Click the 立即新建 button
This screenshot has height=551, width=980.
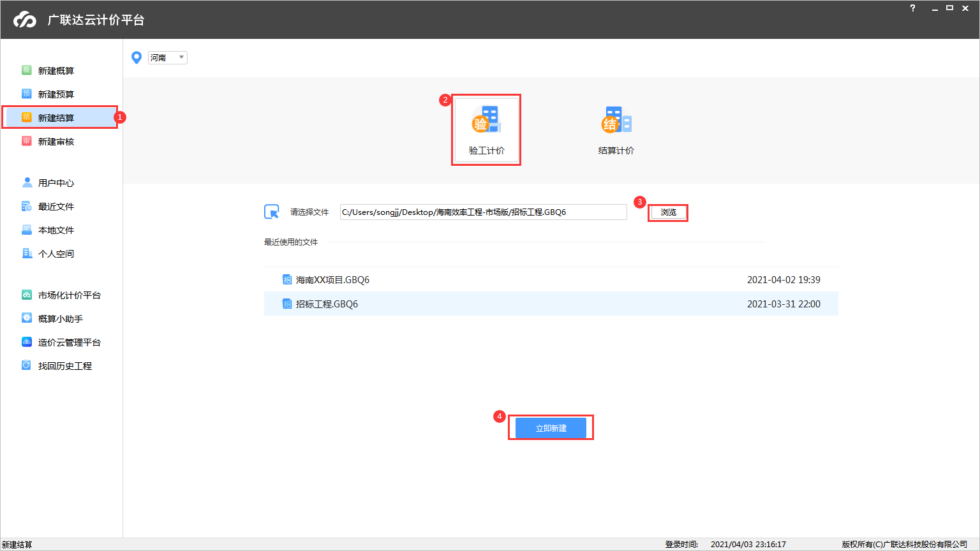pyautogui.click(x=551, y=428)
